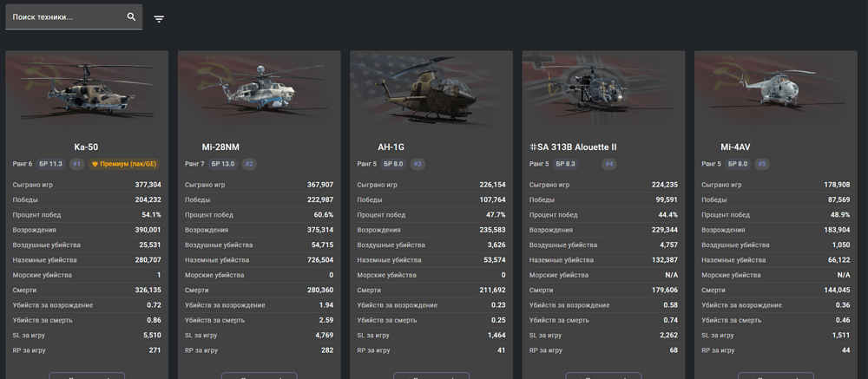Select RP per game value '282'
This screenshot has height=379, width=868.
click(x=328, y=350)
